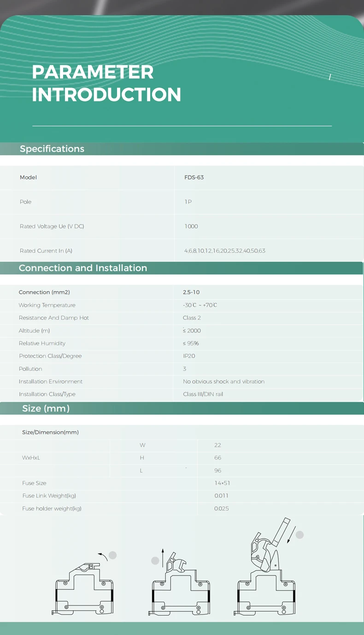Select the length value 96
This screenshot has width=364, height=635.
218,470
